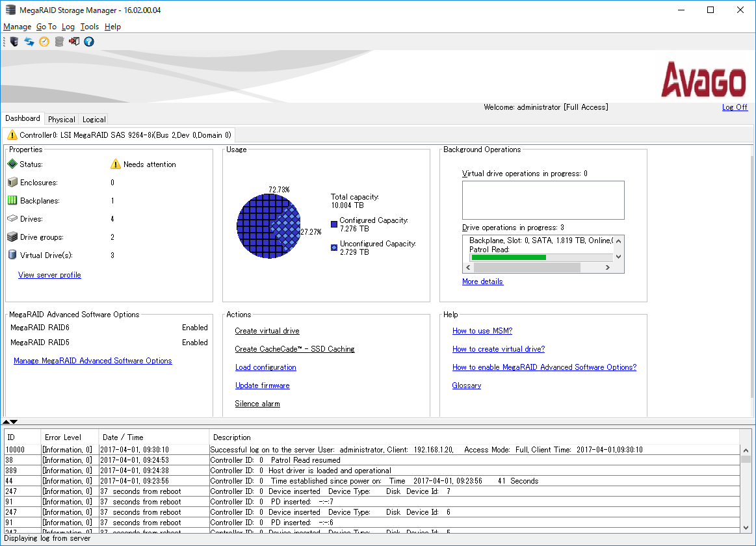The width and height of the screenshot is (756, 546).
Task: Click the MegaRAID app icon in title bar
Action: click(x=10, y=10)
